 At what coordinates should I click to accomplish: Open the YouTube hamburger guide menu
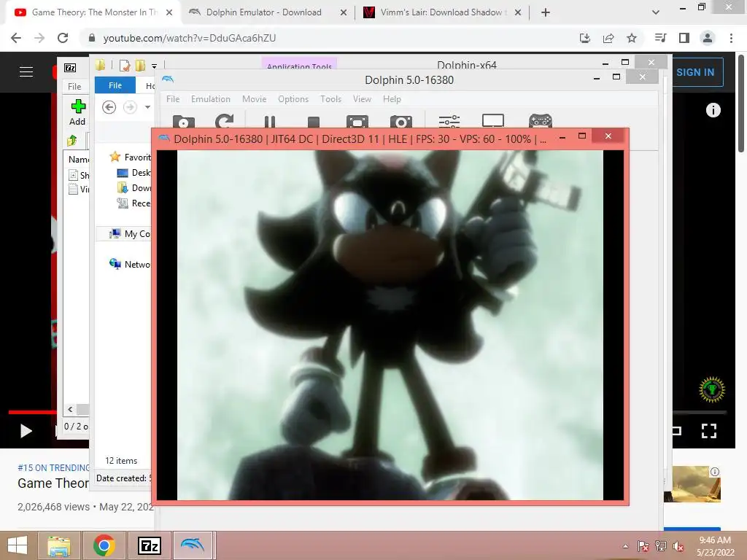coord(26,72)
